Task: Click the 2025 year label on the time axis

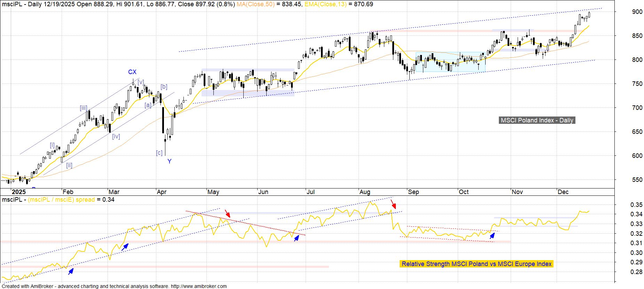Action: pos(18,192)
